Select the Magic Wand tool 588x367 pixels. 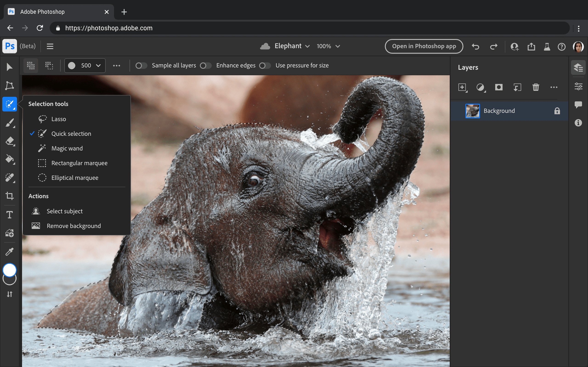(x=67, y=148)
